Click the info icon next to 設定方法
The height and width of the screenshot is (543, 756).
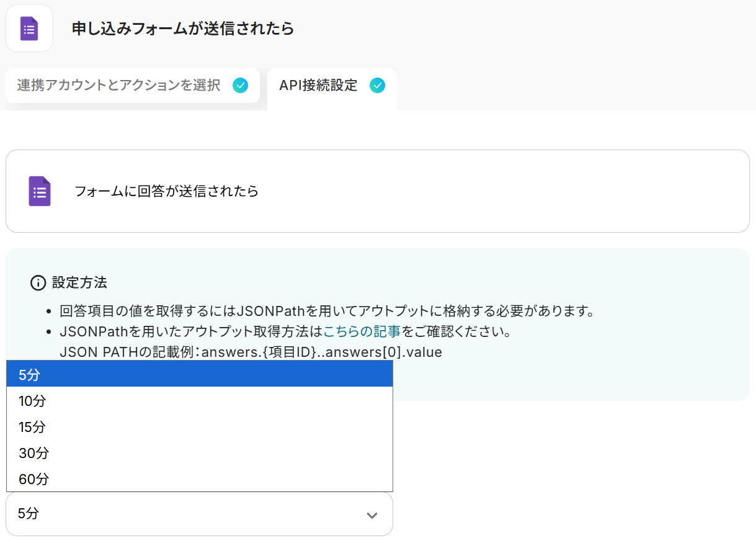pos(38,283)
